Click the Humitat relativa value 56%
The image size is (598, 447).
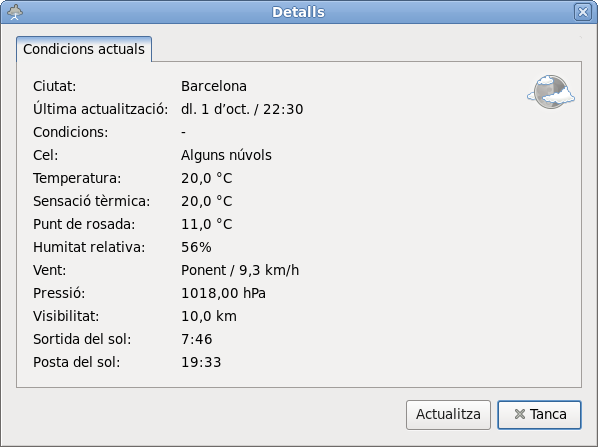click(x=196, y=247)
